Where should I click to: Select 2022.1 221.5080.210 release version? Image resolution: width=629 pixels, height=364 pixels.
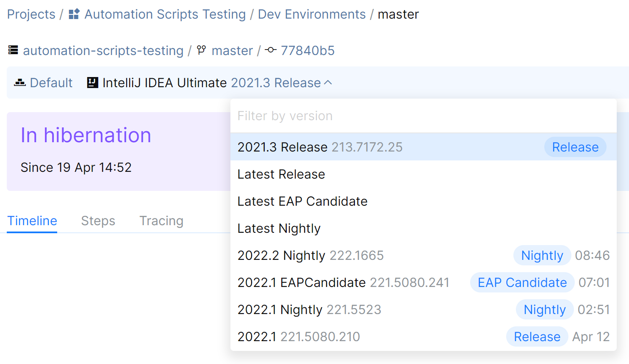(424, 336)
